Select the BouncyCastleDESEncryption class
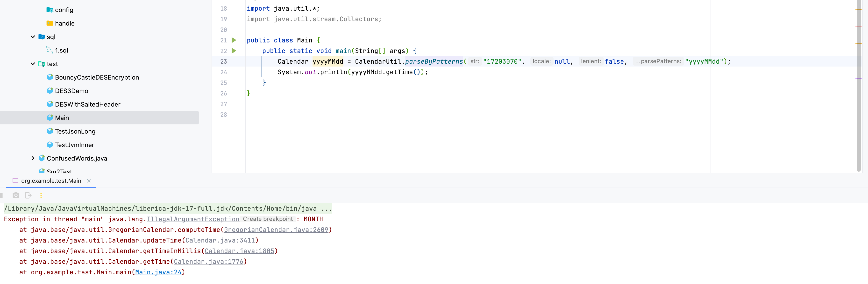The width and height of the screenshot is (868, 284). pos(97,77)
